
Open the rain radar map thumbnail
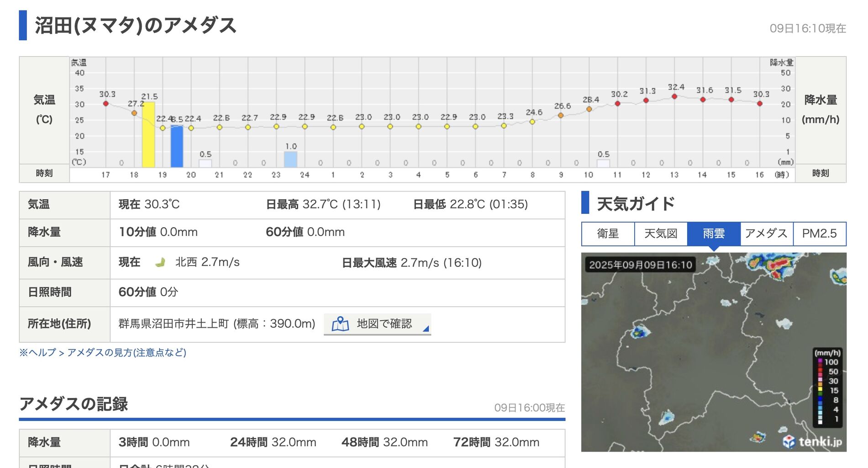click(x=714, y=352)
